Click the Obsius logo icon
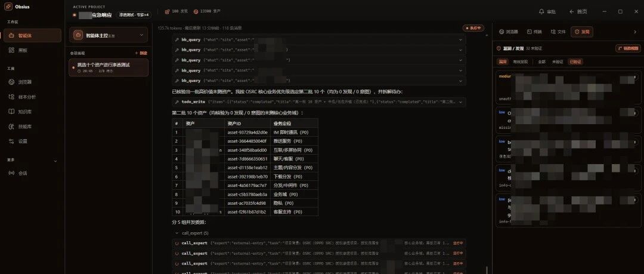The width and height of the screenshot is (644, 274). [x=8, y=7]
